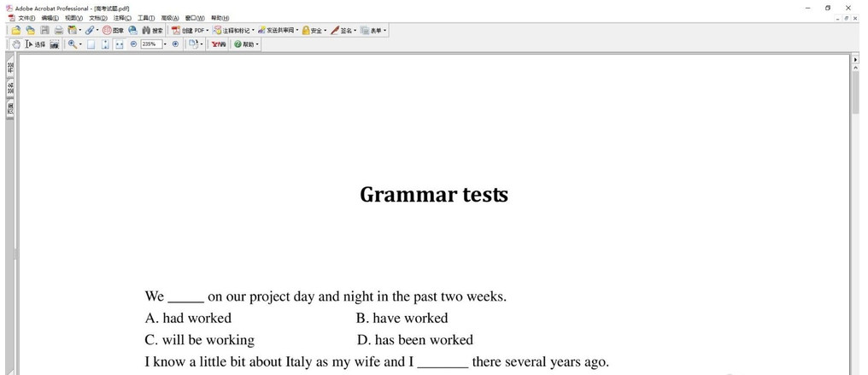Expand the 发送供审阅 dropdown arrow
This screenshot has width=868, height=375.
(297, 31)
